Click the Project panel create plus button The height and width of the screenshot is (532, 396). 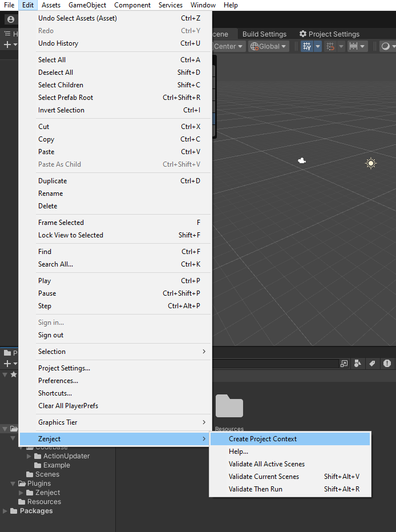[x=10, y=364]
